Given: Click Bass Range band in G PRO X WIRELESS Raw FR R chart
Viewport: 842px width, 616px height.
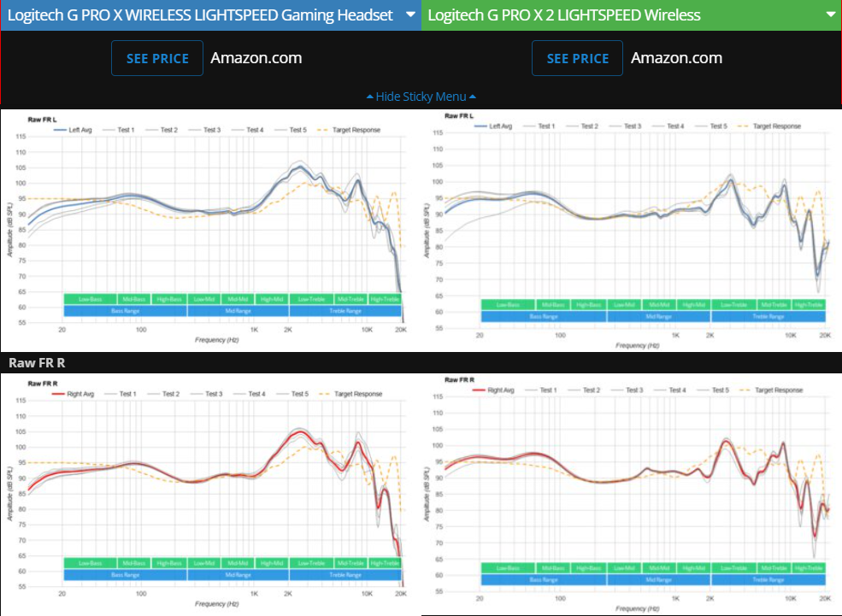Looking at the screenshot, I should click(x=125, y=575).
